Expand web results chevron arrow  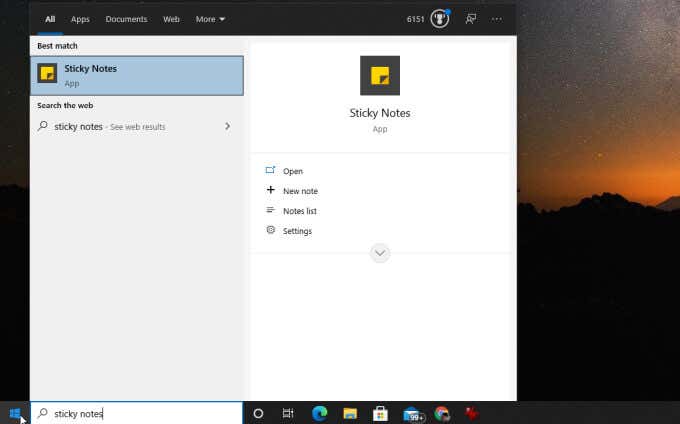coord(228,126)
